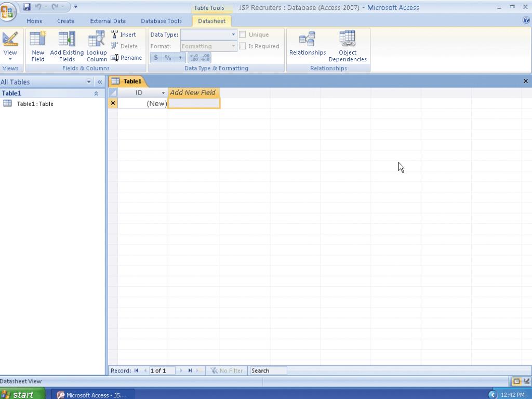Open Microsoft Office Access Help icon
The width and height of the screenshot is (532, 399).
click(x=527, y=20)
